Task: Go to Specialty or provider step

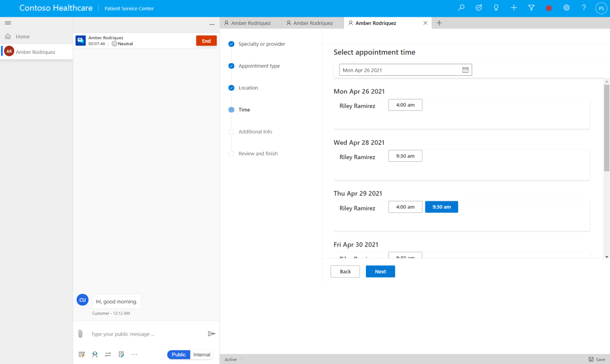Action: (x=262, y=44)
